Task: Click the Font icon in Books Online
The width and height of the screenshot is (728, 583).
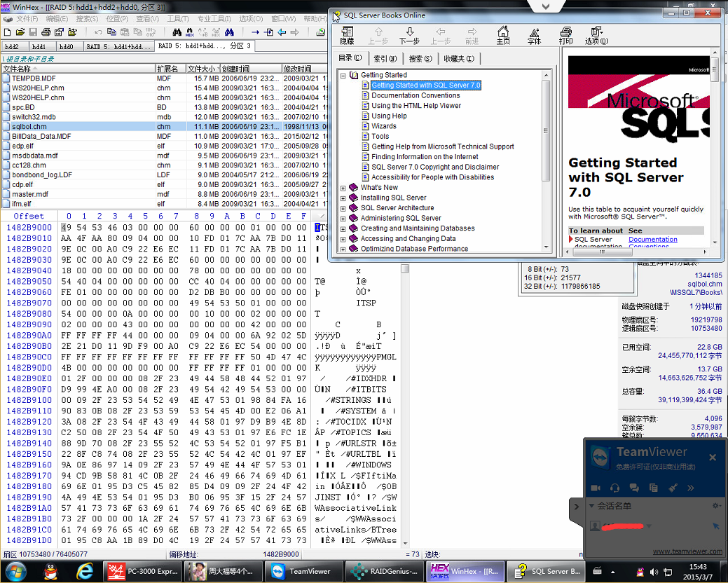Action: tap(535, 36)
